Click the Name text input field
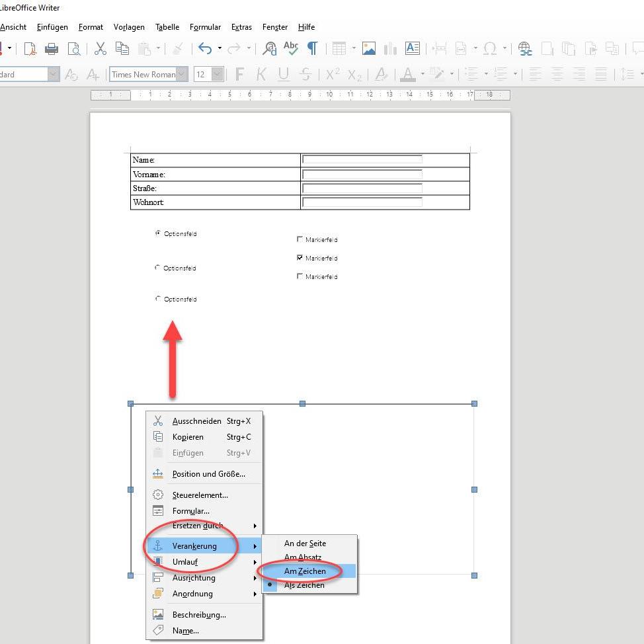Image resolution: width=644 pixels, height=644 pixels. pos(362,159)
